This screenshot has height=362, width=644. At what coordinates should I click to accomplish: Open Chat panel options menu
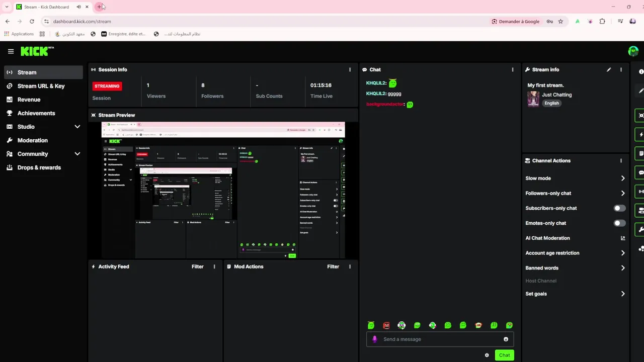pos(513,70)
